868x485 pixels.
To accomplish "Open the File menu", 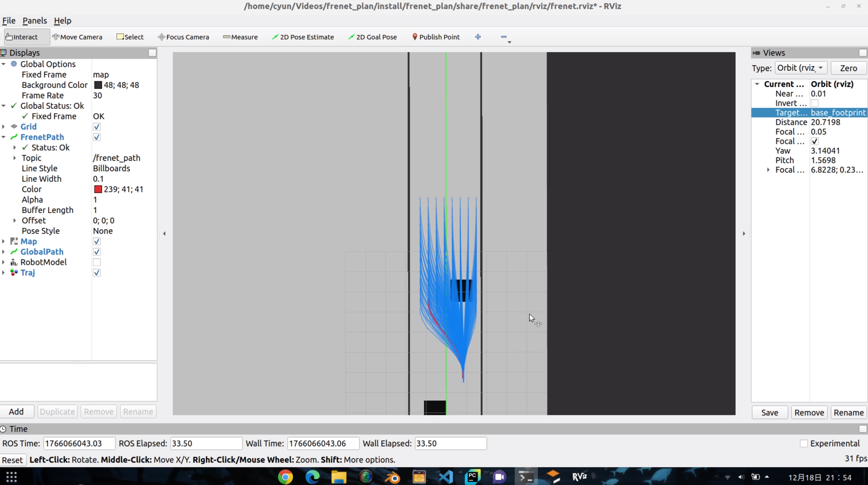I will tap(9, 21).
